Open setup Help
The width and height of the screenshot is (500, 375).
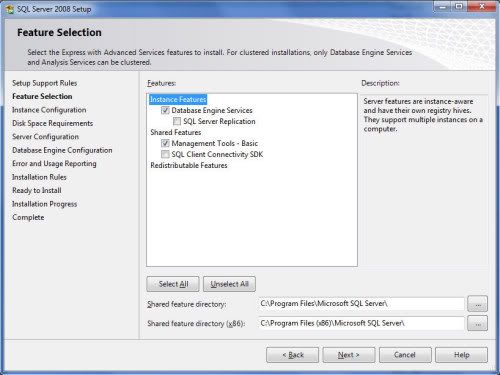pos(461,355)
